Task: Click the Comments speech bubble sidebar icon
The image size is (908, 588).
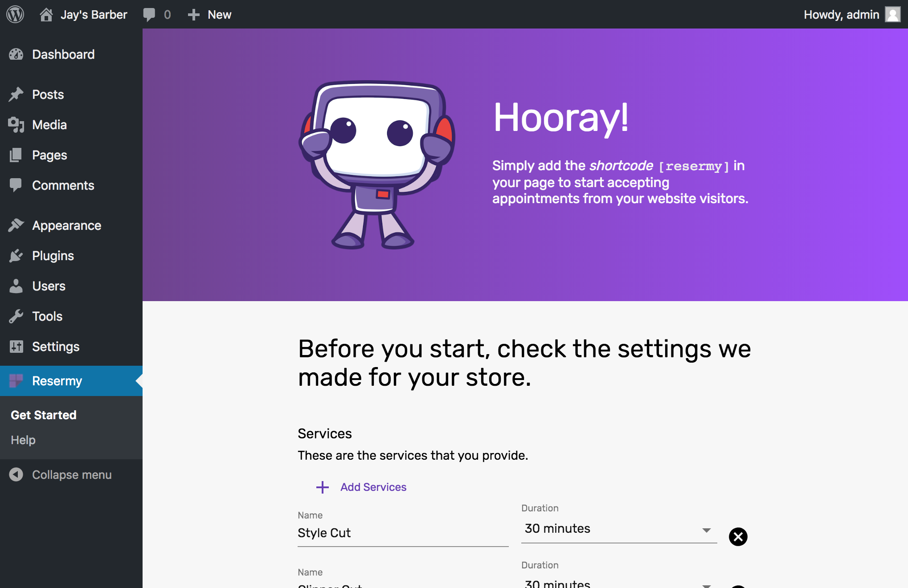Action: tap(16, 185)
